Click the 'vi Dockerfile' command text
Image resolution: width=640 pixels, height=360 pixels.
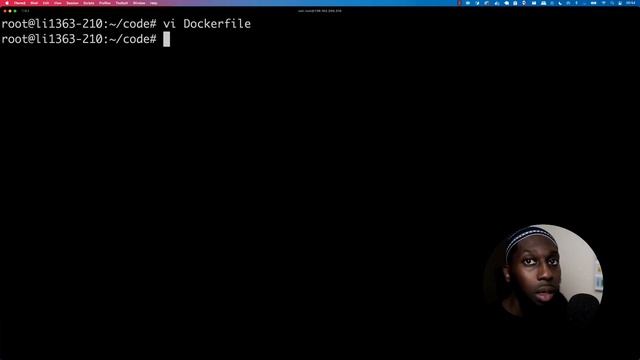(207, 24)
